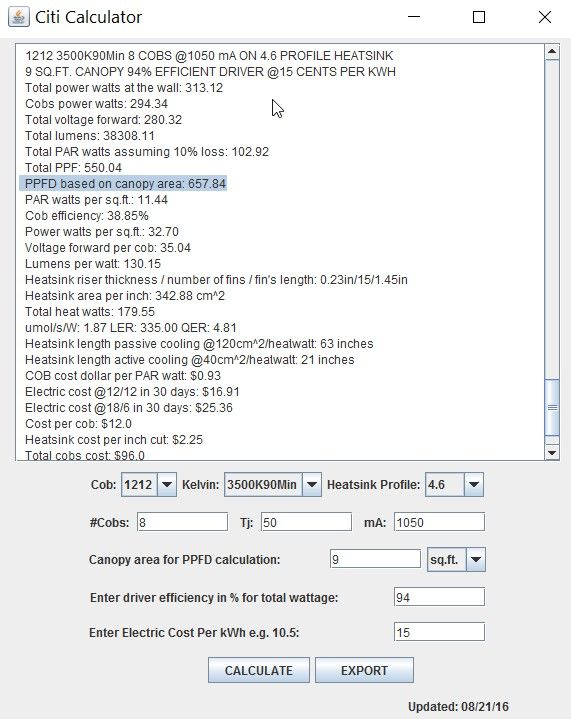Viewport: 571px width, 719px height.
Task: Click the scrollbar down arrow
Action: tap(552, 453)
